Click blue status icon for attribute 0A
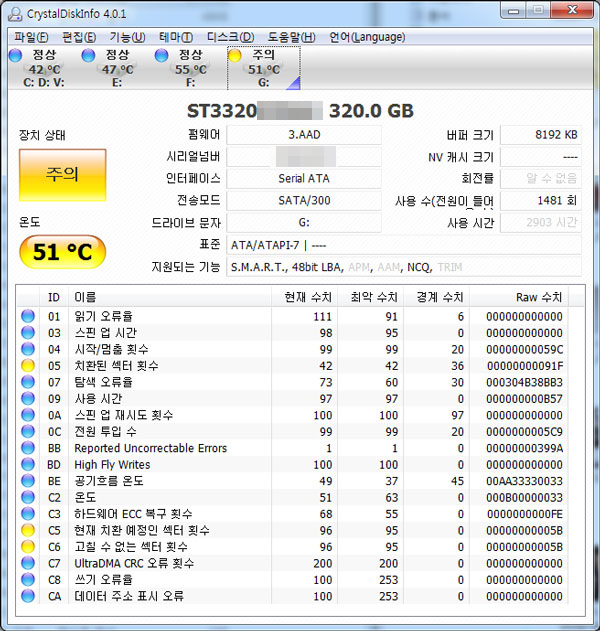Screen dimensions: 600x631 click(x=28, y=415)
